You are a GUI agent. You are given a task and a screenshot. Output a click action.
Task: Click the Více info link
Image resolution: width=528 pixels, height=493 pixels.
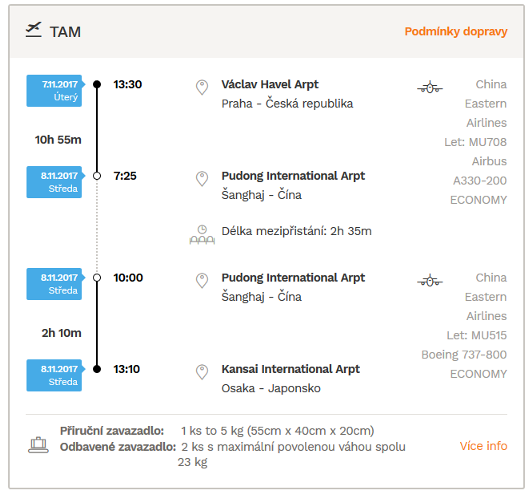click(x=483, y=446)
